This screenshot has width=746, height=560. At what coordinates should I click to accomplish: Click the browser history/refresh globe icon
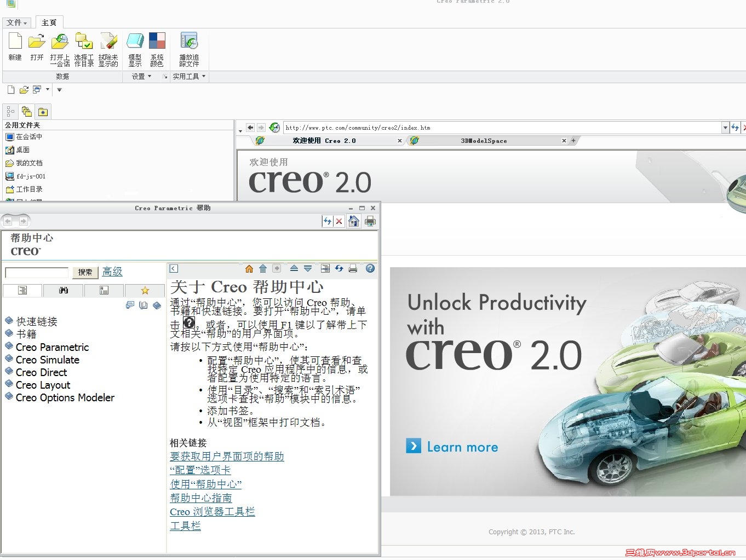tap(275, 128)
